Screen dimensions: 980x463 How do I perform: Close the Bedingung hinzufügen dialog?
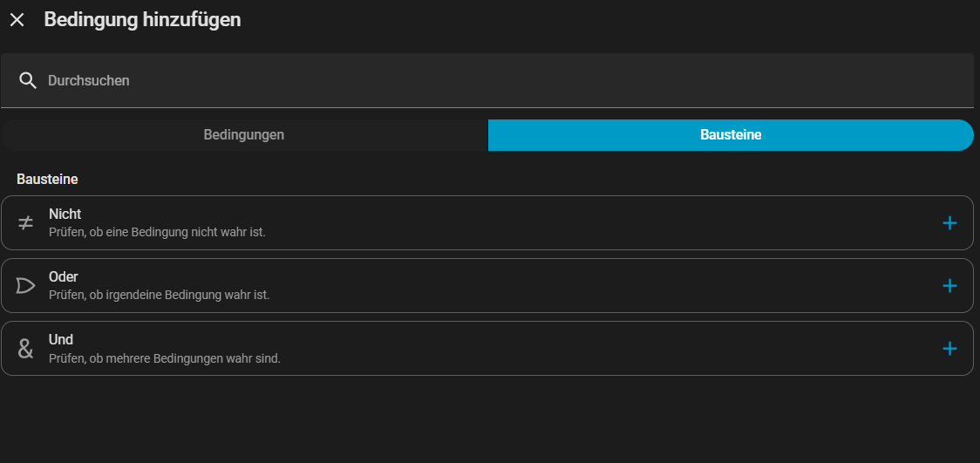tap(17, 20)
